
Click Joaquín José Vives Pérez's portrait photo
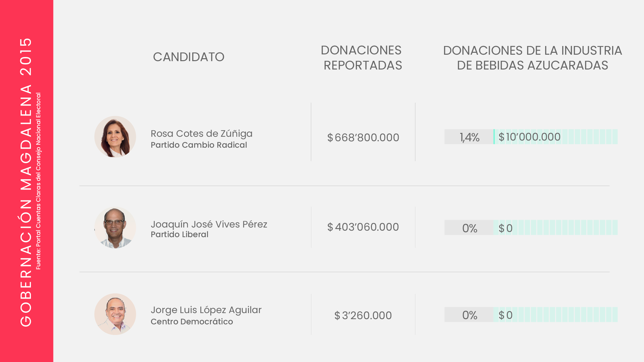(115, 227)
